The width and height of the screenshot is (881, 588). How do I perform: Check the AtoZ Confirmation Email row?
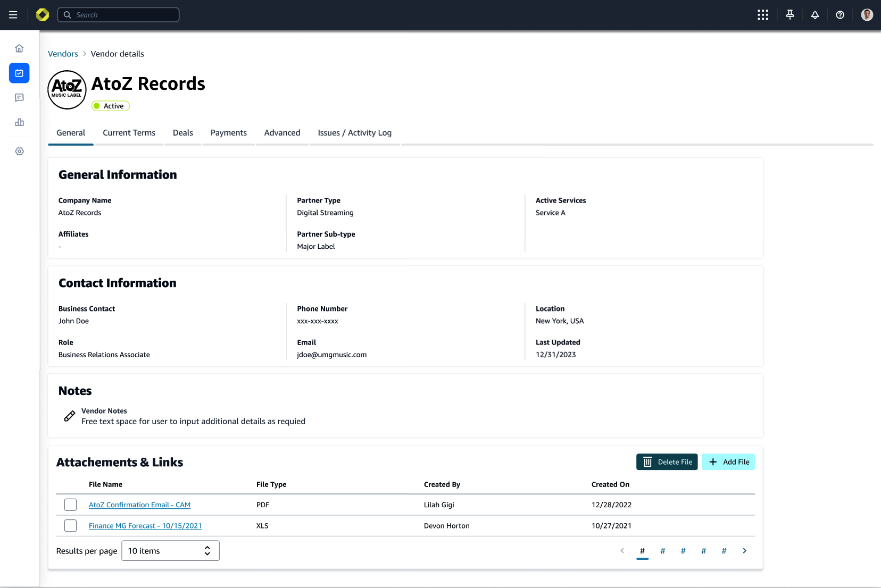70,505
